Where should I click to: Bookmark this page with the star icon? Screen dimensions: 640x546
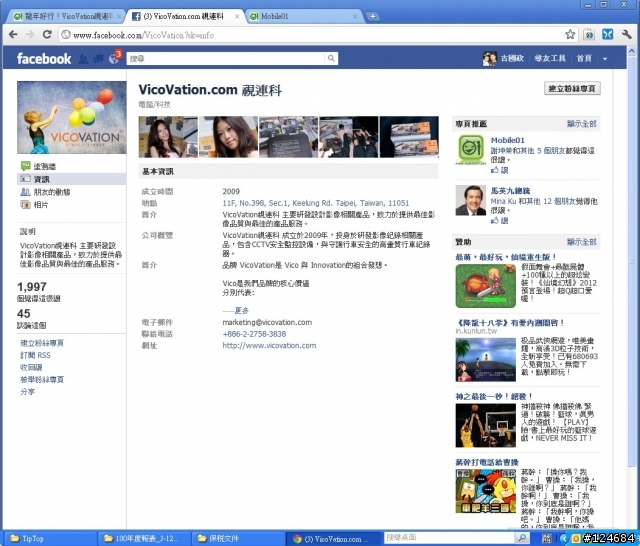(570, 35)
